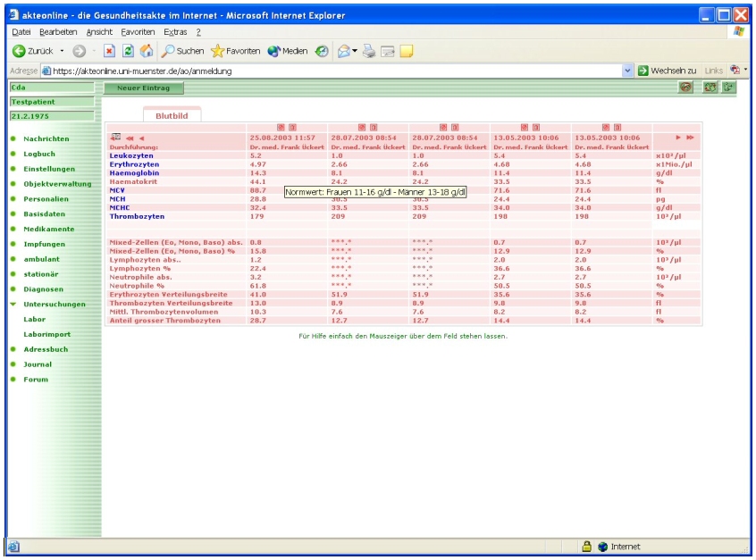Open the Datei menu

click(x=21, y=32)
